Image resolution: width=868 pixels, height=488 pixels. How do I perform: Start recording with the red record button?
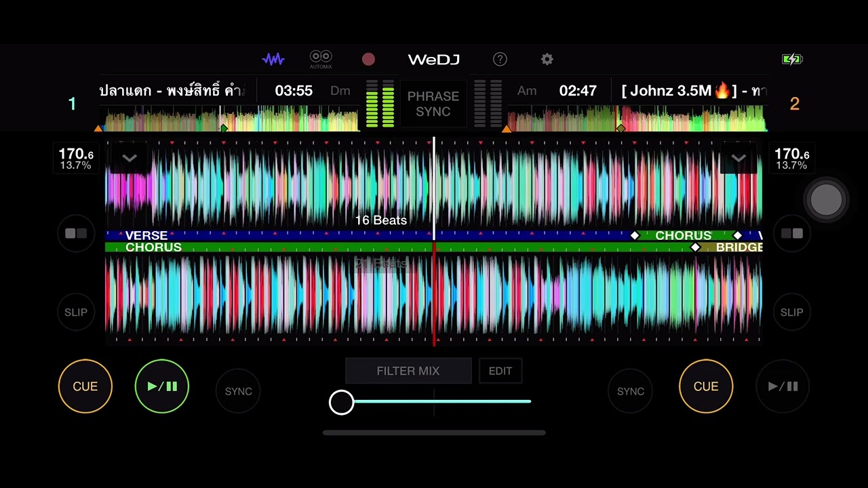pyautogui.click(x=368, y=60)
